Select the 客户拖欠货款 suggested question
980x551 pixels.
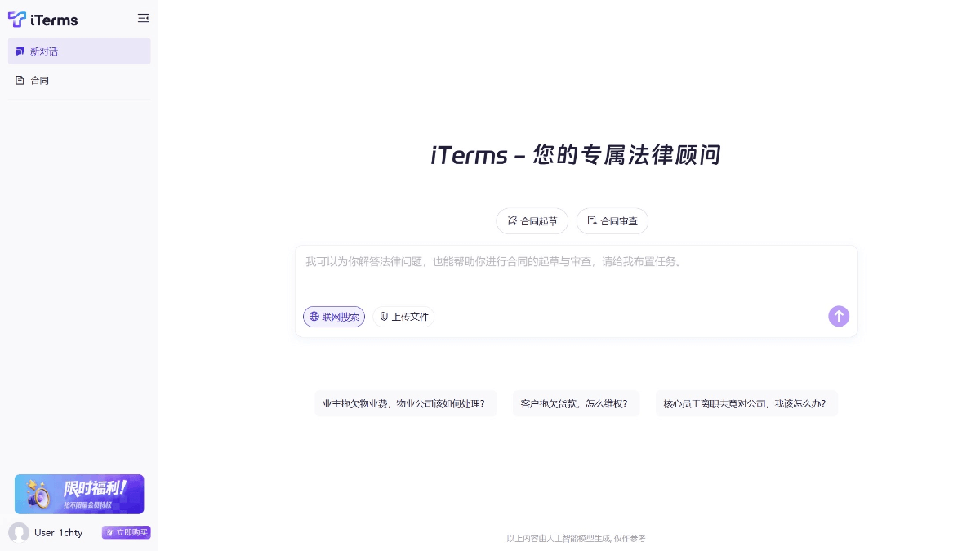(x=575, y=403)
